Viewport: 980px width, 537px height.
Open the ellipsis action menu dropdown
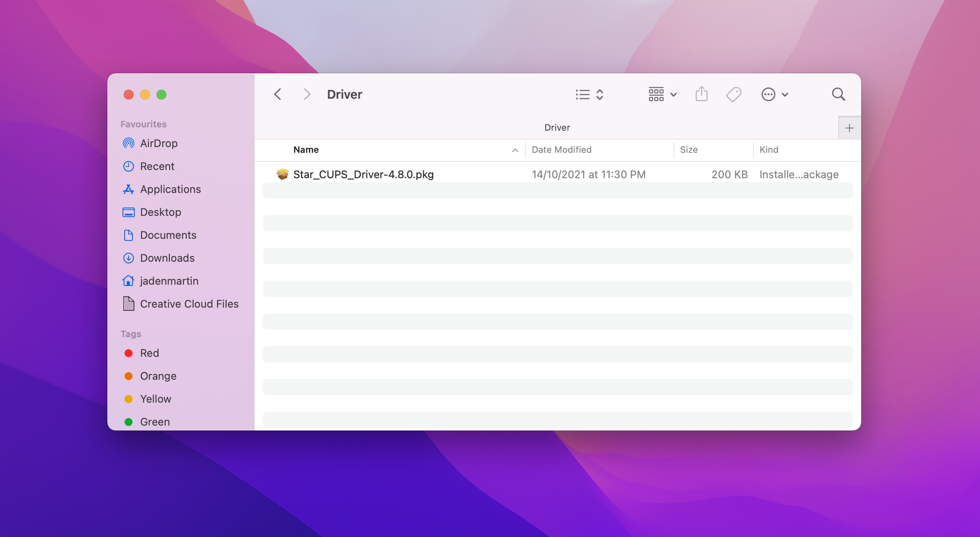(774, 95)
